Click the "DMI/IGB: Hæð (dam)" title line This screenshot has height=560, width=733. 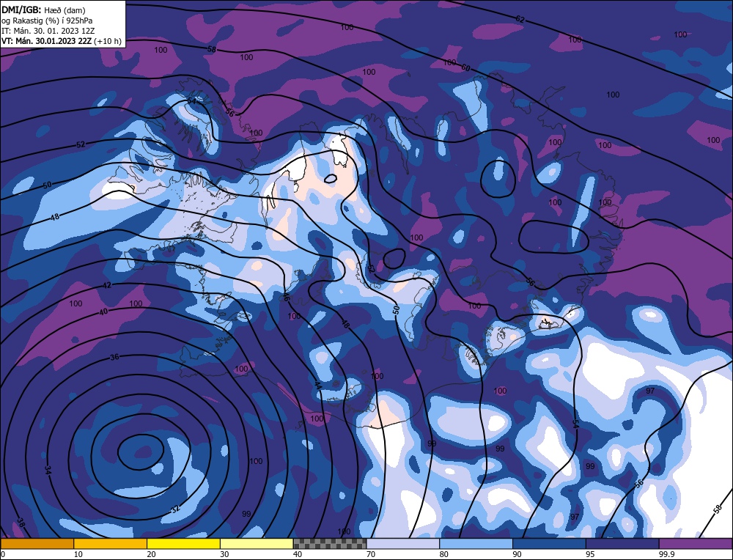[x=43, y=10]
